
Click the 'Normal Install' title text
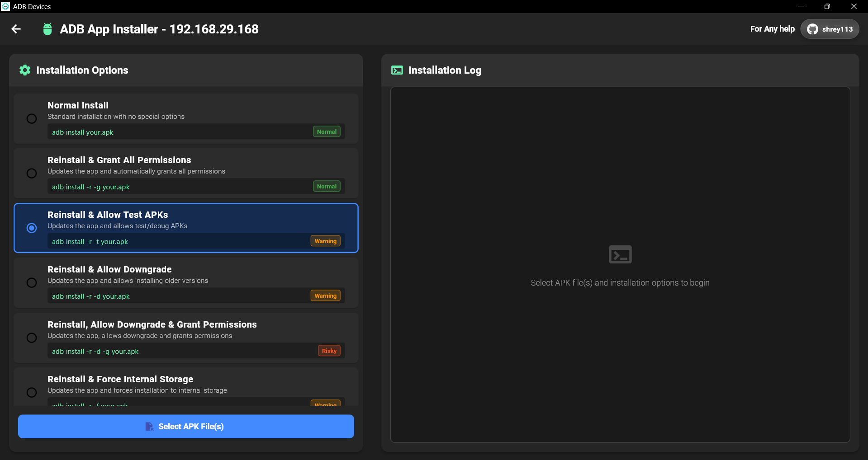point(78,105)
